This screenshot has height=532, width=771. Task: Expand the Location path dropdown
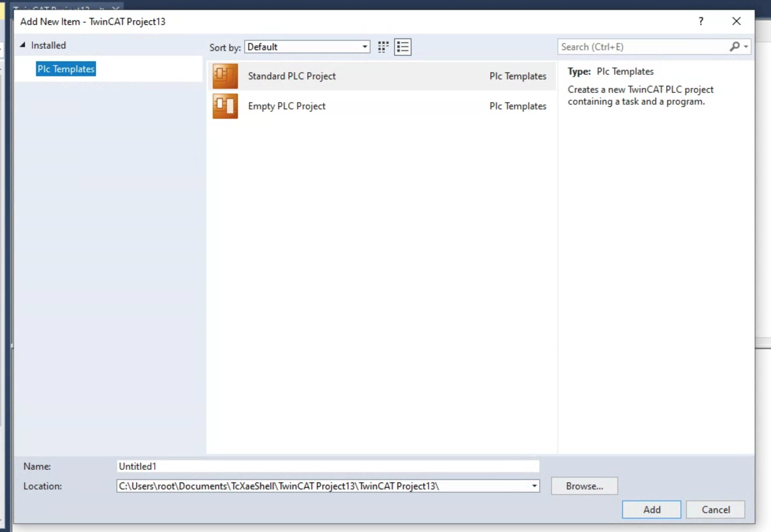point(534,486)
